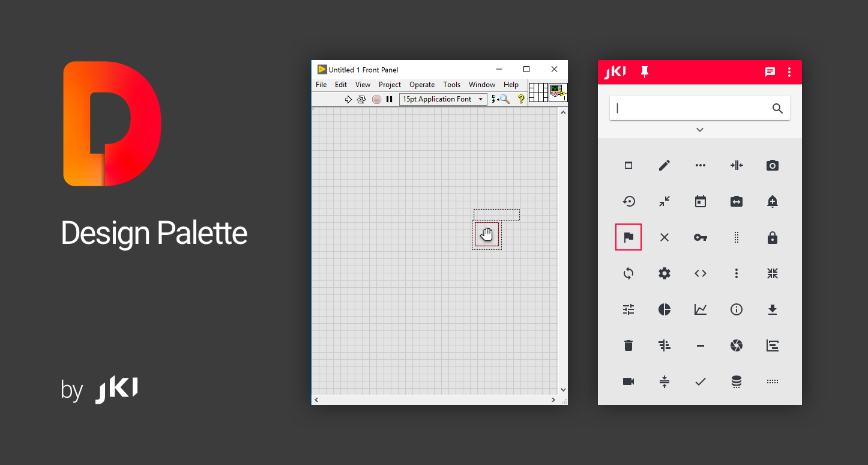The image size is (868, 465).
Task: Select the camera aperture icon
Action: 737,345
